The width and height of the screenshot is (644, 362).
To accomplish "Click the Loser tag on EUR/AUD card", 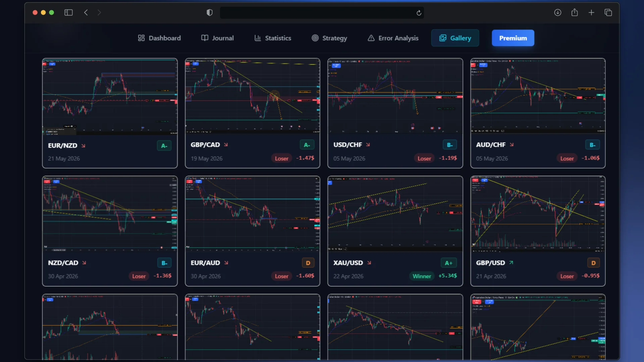I will tap(281, 276).
